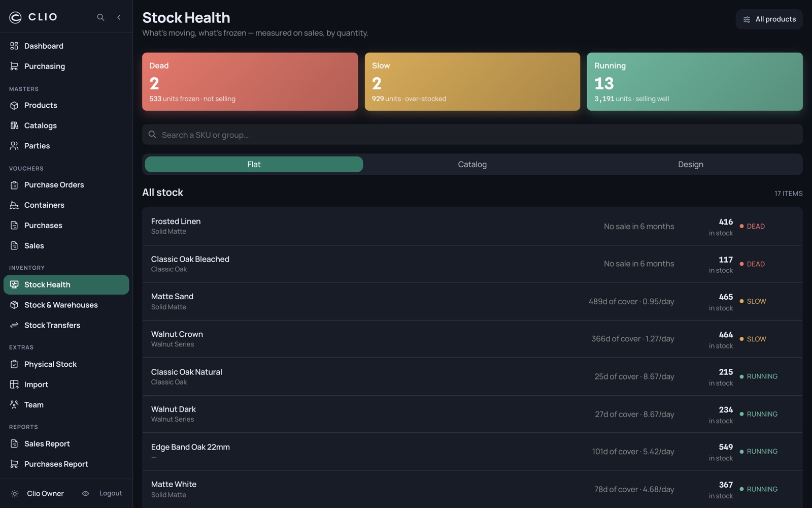812x508 pixels.
Task: Select the Walnut Dark item
Action: (472, 414)
